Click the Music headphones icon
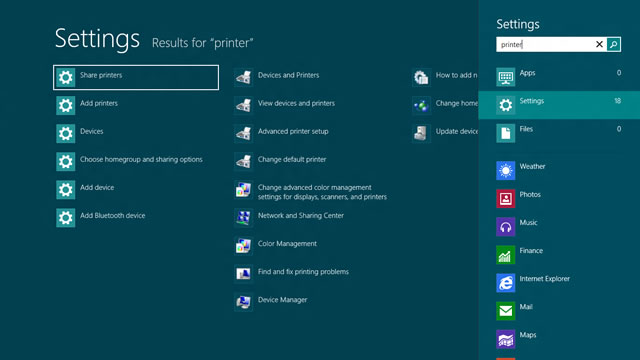The height and width of the screenshot is (360, 640). pyautogui.click(x=505, y=227)
